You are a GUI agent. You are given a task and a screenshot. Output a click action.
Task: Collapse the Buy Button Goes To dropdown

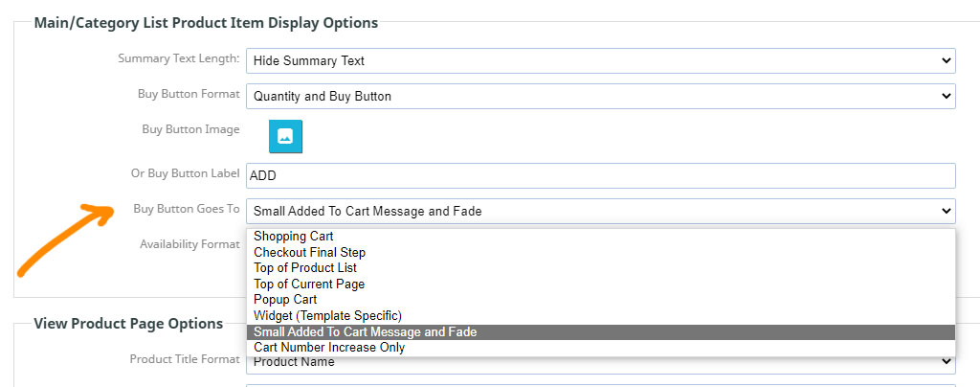pyautogui.click(x=601, y=212)
